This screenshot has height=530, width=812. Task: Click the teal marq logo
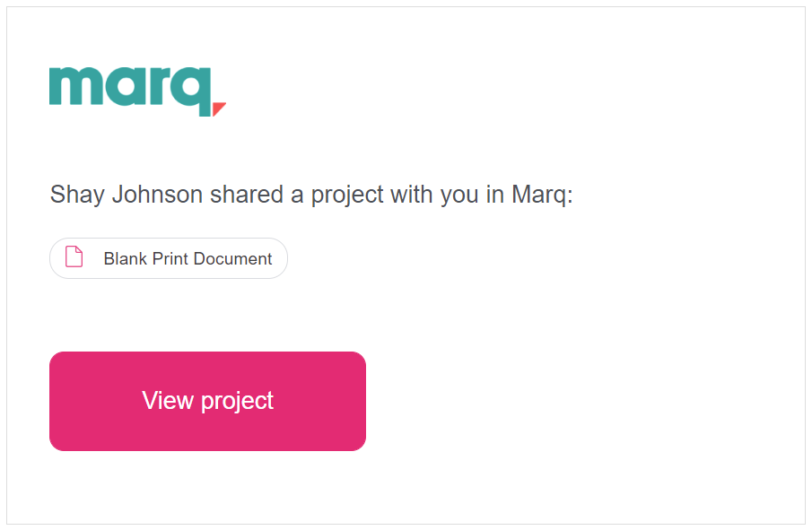tap(138, 91)
